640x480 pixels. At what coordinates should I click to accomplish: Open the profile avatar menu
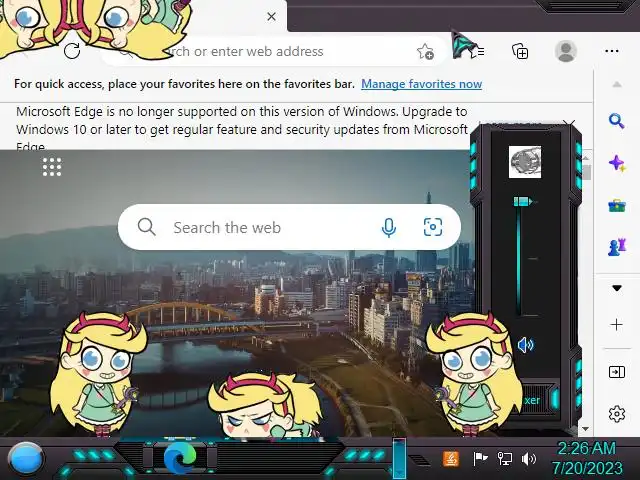click(566, 51)
